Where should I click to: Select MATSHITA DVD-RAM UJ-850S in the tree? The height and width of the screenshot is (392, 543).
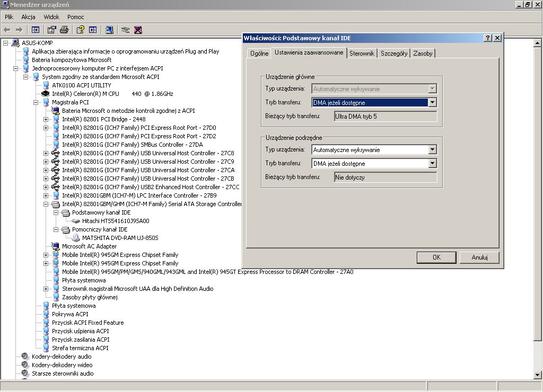pyautogui.click(x=120, y=238)
